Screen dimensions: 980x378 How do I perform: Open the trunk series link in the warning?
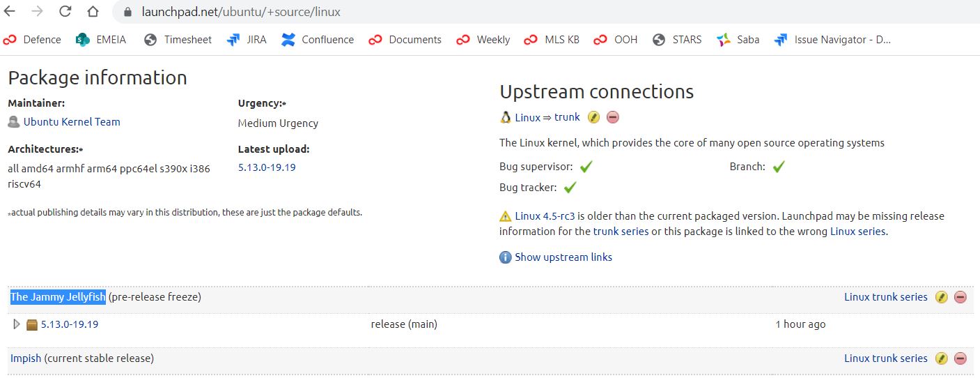[x=621, y=232]
